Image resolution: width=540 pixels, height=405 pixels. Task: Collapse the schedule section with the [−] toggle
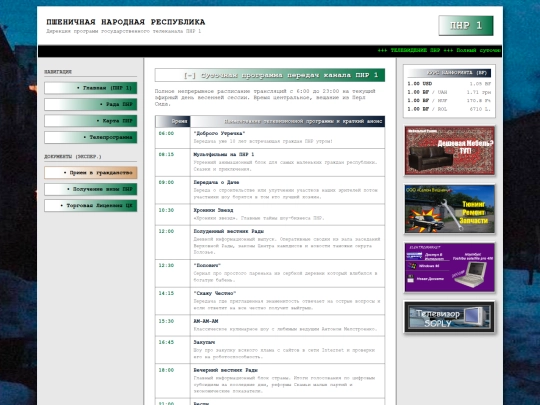(190, 75)
